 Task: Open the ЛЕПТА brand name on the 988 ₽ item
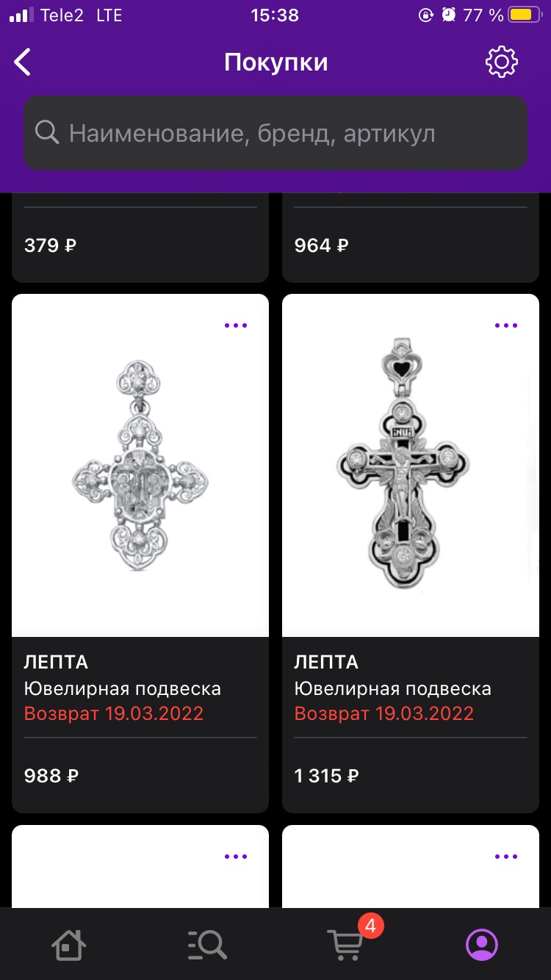pyautogui.click(x=56, y=662)
